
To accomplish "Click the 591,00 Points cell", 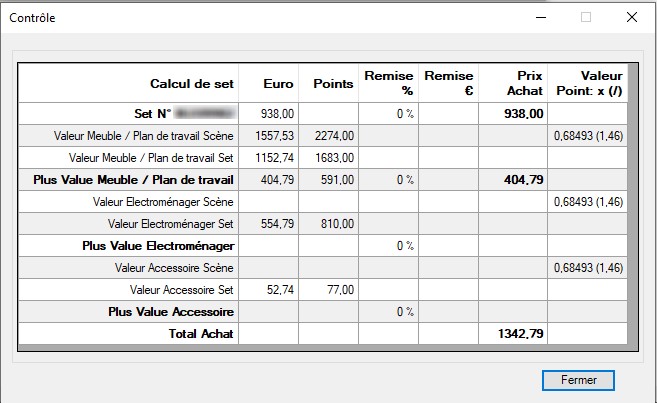I will coord(327,180).
